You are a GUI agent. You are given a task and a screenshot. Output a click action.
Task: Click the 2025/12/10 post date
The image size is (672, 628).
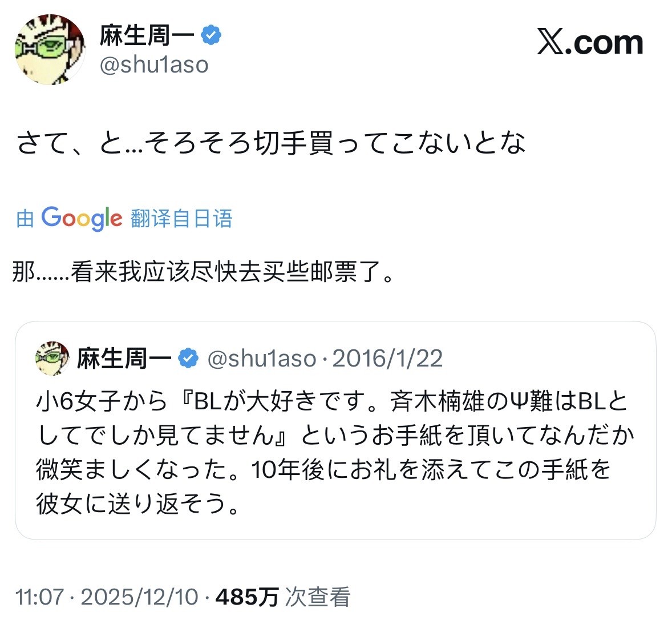(139, 597)
